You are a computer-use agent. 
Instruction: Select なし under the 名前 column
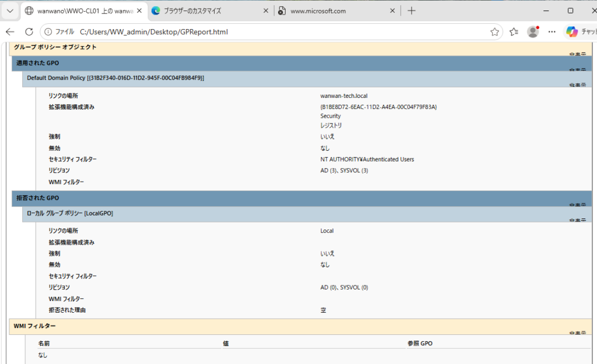(x=43, y=355)
